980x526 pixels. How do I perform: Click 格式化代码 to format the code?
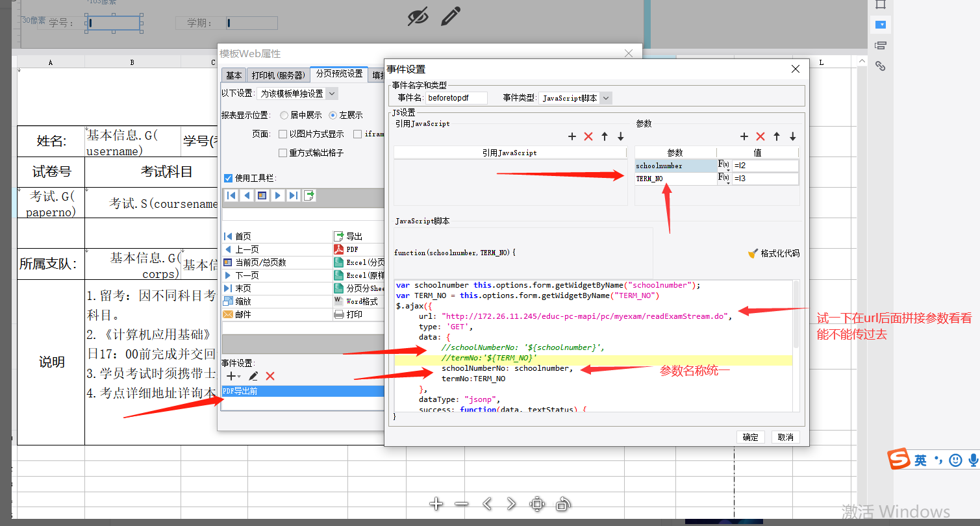tap(774, 253)
